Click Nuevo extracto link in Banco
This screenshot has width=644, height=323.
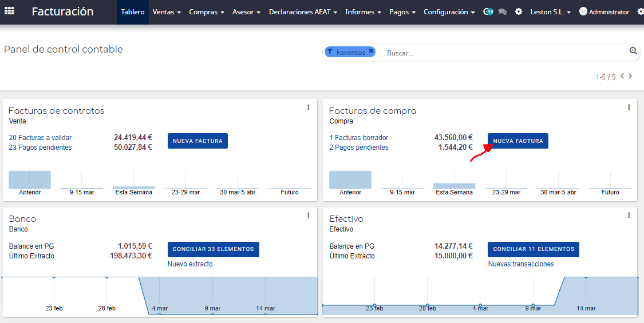190,264
